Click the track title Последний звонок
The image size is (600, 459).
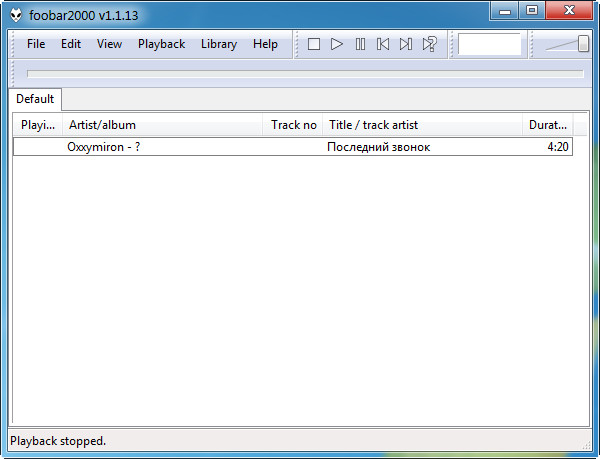pyautogui.click(x=378, y=147)
